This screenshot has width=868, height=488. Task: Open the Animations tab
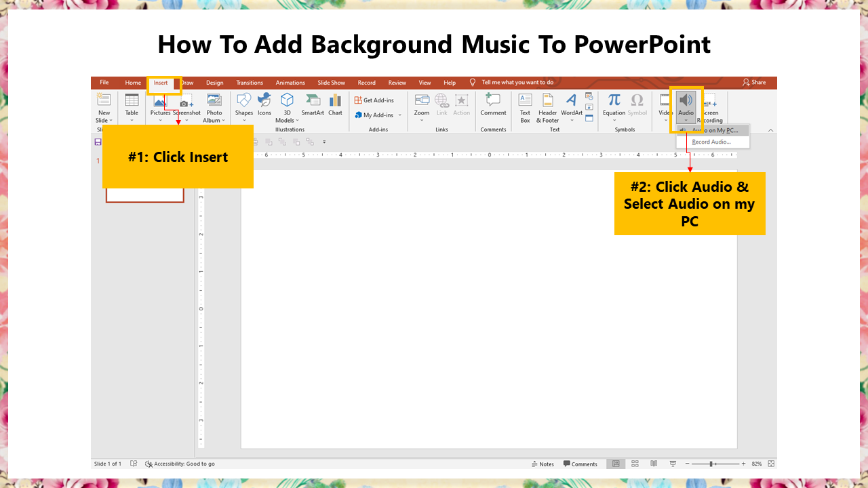(290, 83)
